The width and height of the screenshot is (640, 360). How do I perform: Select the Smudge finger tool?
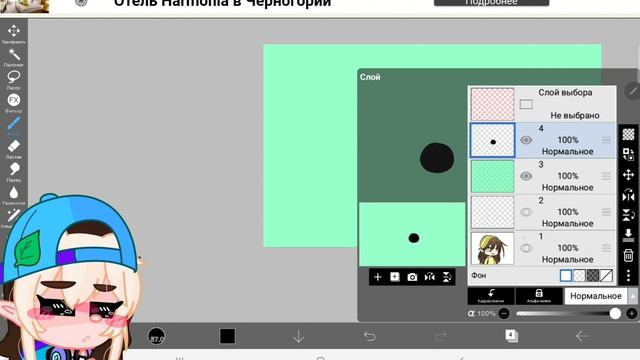pyautogui.click(x=14, y=169)
